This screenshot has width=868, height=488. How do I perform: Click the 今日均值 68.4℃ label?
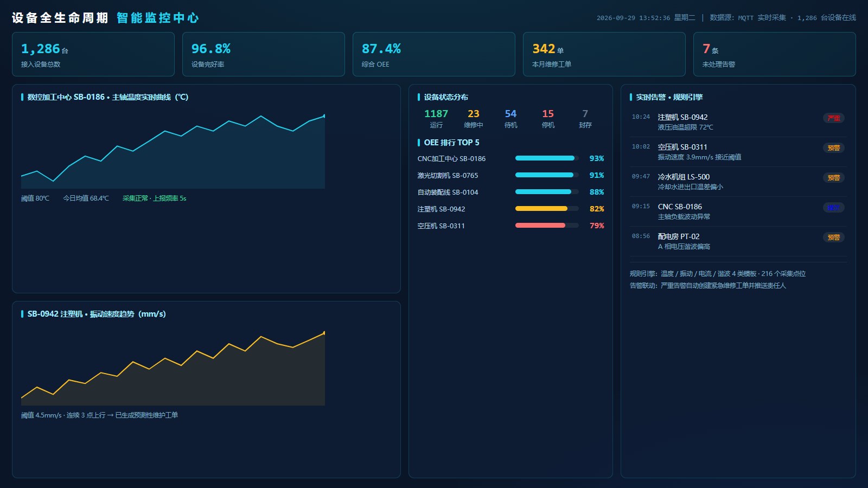pyautogui.click(x=86, y=198)
